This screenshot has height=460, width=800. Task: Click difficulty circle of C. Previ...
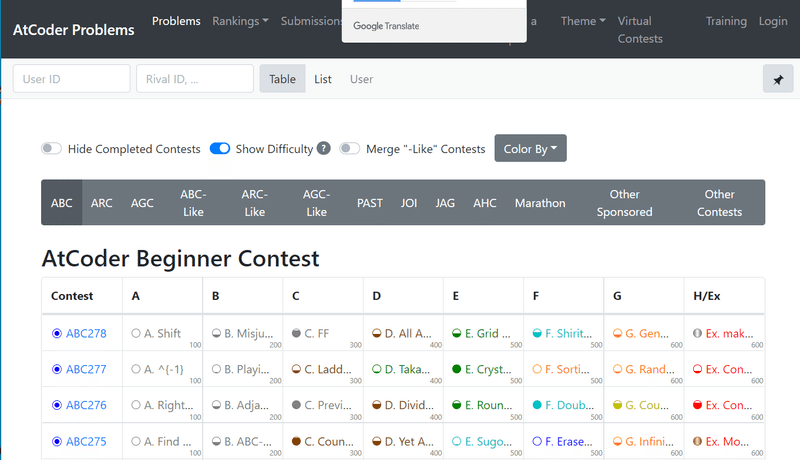click(296, 404)
